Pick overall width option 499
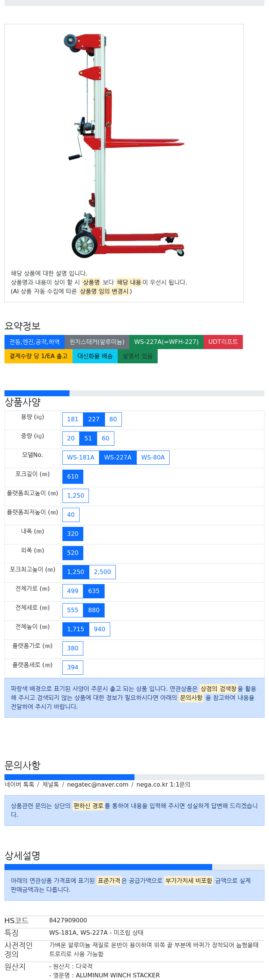Viewport: 269px width, 980px height. coord(72,591)
